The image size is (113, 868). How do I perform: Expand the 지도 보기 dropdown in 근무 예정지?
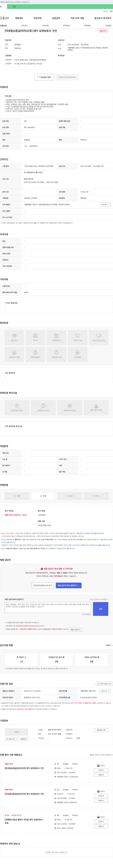(105, 205)
